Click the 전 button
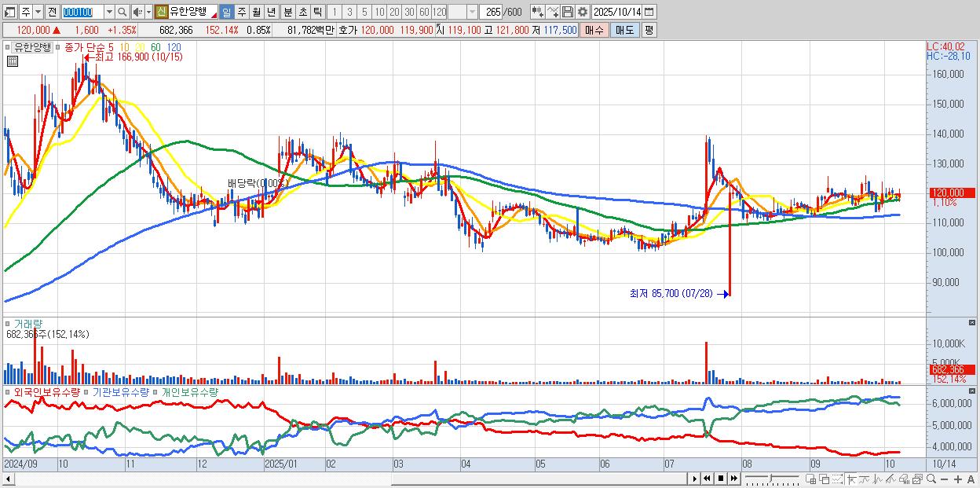Viewport: 980px width, 488px height. coord(52,12)
